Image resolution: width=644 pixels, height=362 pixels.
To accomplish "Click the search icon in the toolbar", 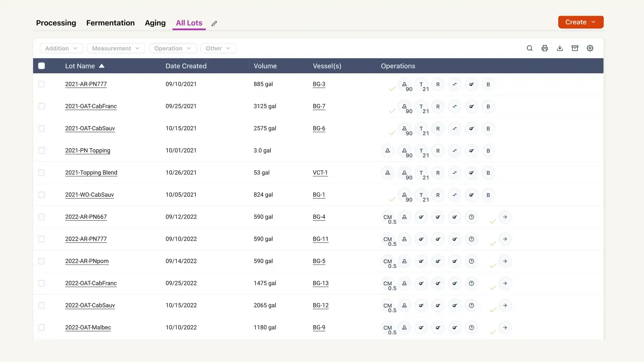I will click(x=529, y=48).
